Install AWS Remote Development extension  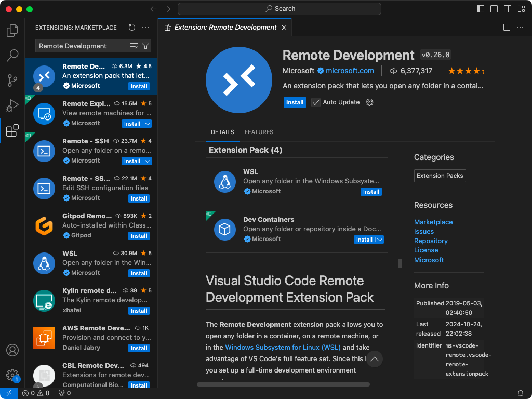[x=139, y=348]
